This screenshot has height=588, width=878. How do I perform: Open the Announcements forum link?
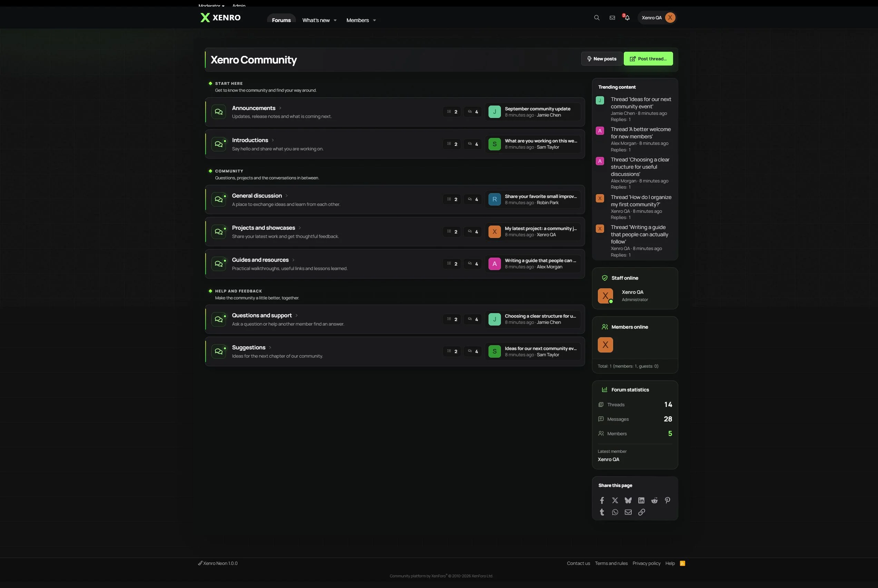coord(254,108)
